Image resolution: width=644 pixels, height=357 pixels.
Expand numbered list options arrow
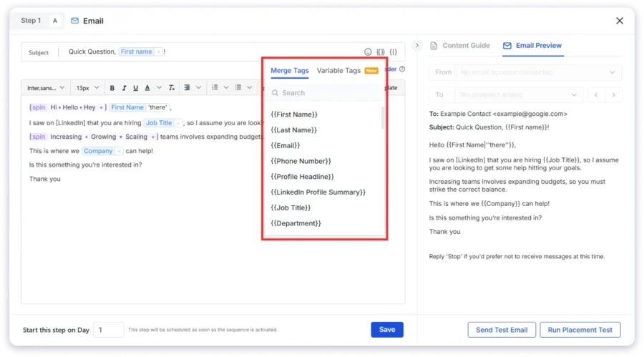(226, 87)
